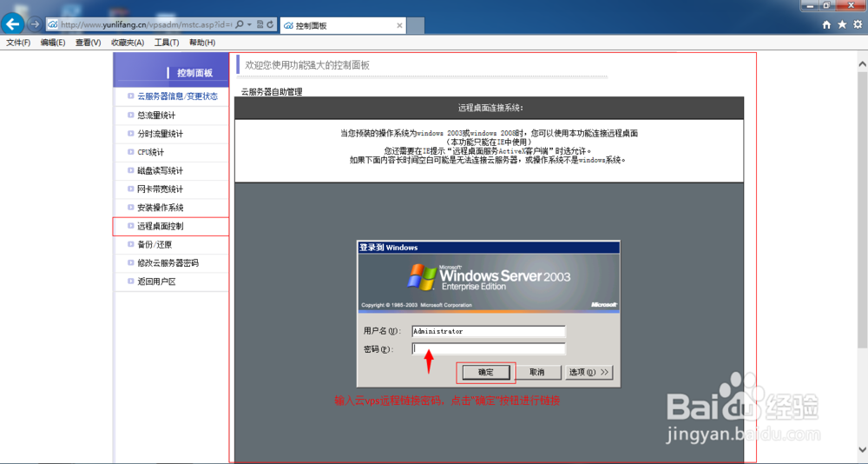Viewport: 868px width, 464px height.
Task: Click the 取消 button in login dialog
Action: pyautogui.click(x=537, y=372)
